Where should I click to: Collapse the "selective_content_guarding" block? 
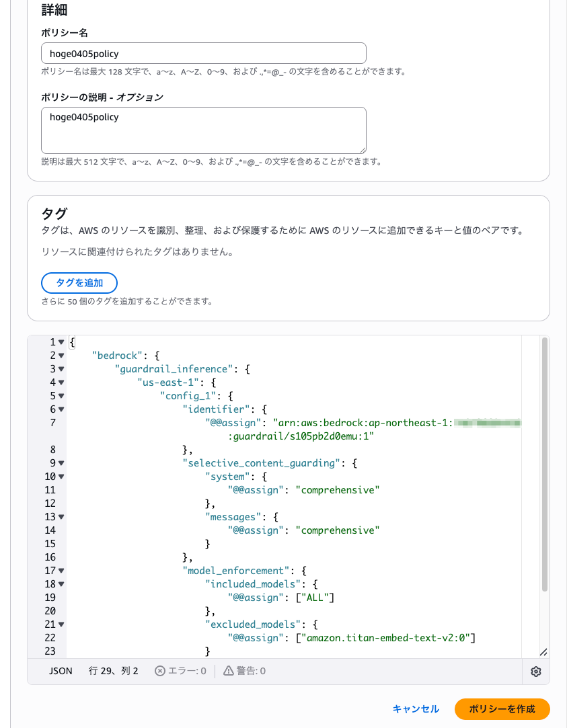[62, 462]
